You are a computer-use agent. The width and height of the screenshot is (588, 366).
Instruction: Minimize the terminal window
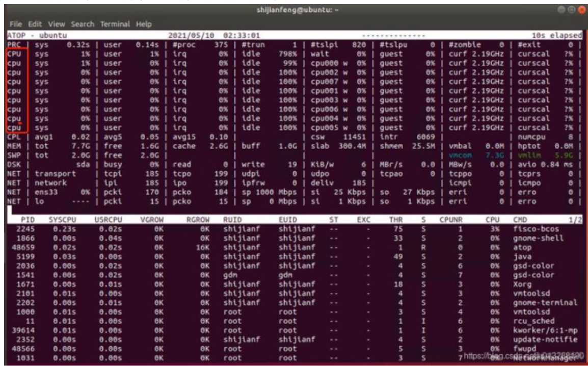click(x=562, y=10)
